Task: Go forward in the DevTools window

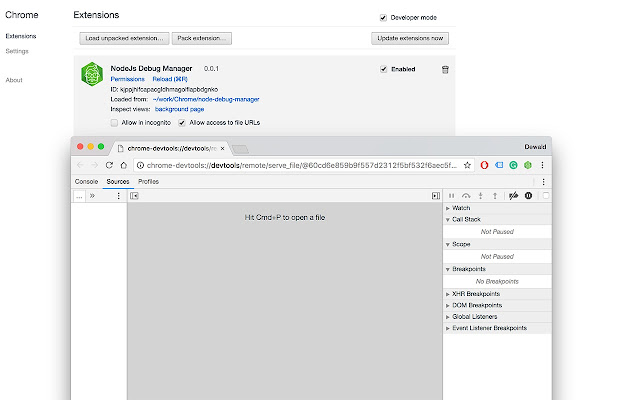Action: coord(94,165)
